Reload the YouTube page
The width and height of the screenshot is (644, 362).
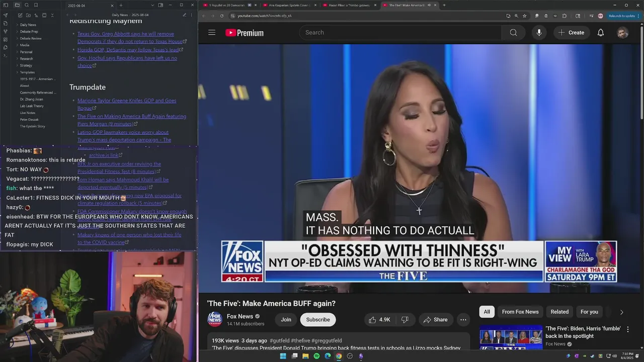(222, 16)
